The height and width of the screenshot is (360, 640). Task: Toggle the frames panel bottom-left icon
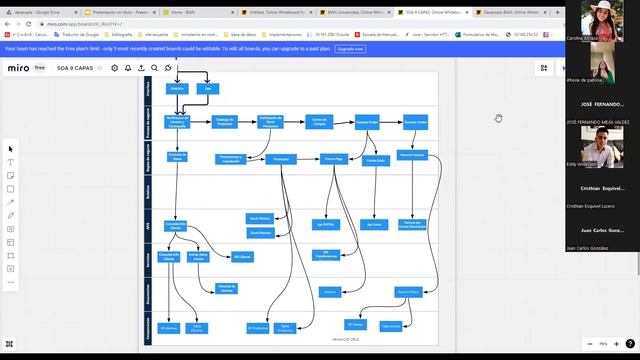9,344
